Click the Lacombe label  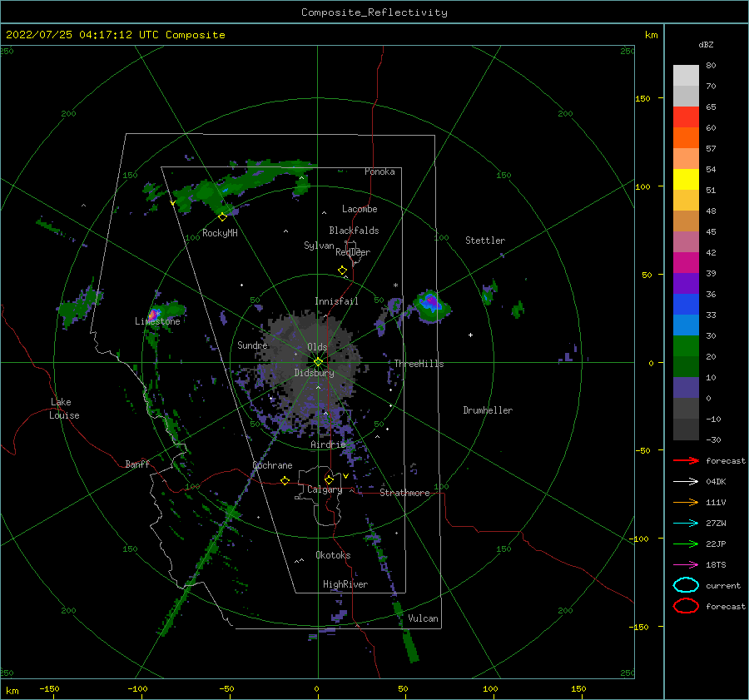(360, 209)
